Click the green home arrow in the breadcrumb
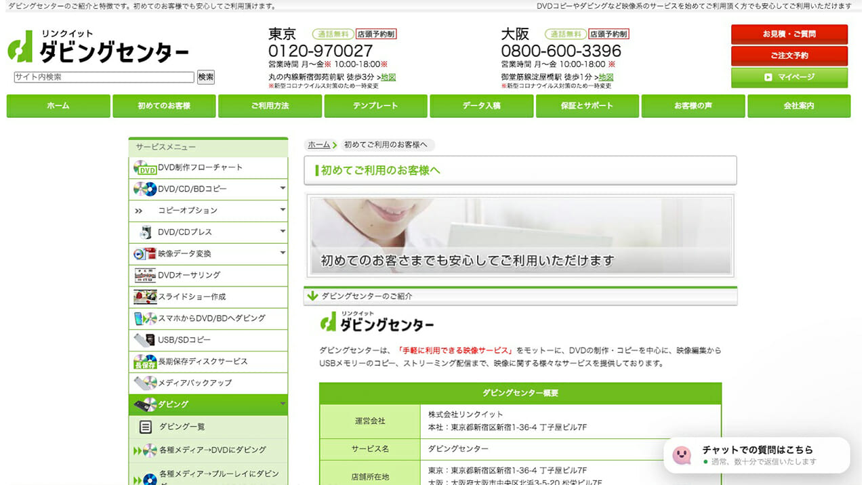868x485 pixels. (335, 145)
